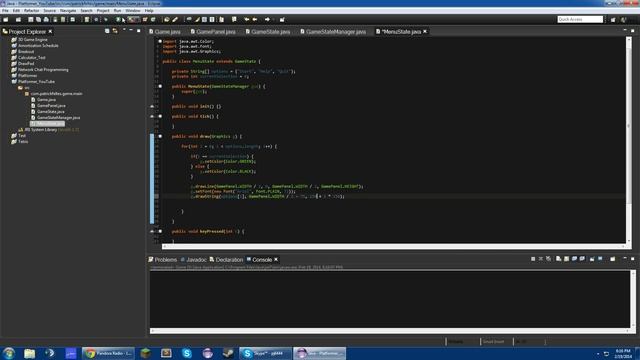Open the Source menu
640x360 pixels.
tap(49, 11)
